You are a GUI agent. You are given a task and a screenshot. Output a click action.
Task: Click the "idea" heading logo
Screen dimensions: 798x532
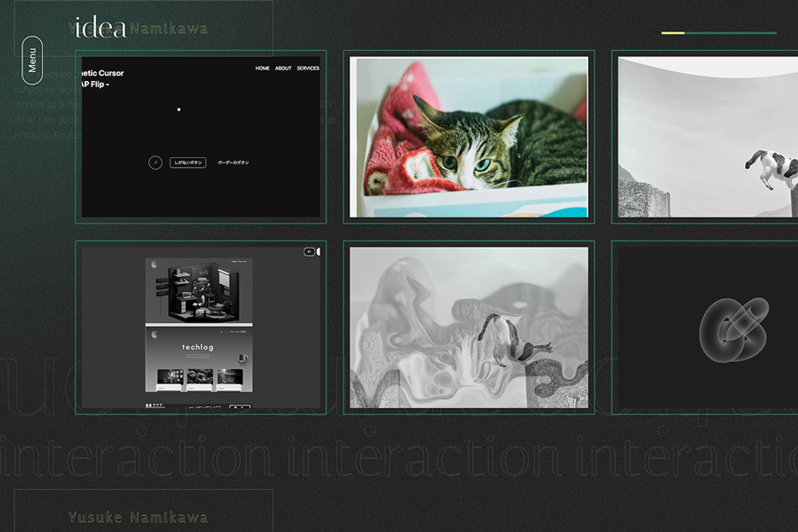coord(100,27)
